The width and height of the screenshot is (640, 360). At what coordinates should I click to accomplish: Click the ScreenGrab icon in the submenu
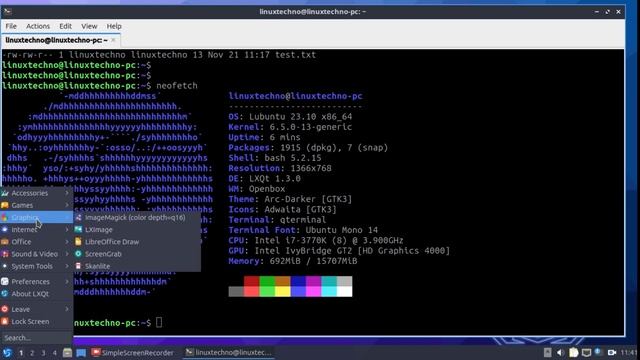78,254
